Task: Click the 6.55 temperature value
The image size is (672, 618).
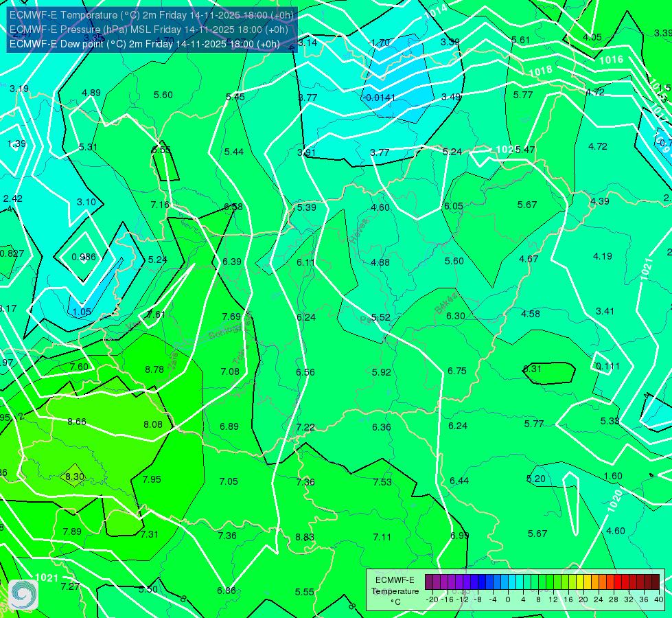Action: point(161,150)
